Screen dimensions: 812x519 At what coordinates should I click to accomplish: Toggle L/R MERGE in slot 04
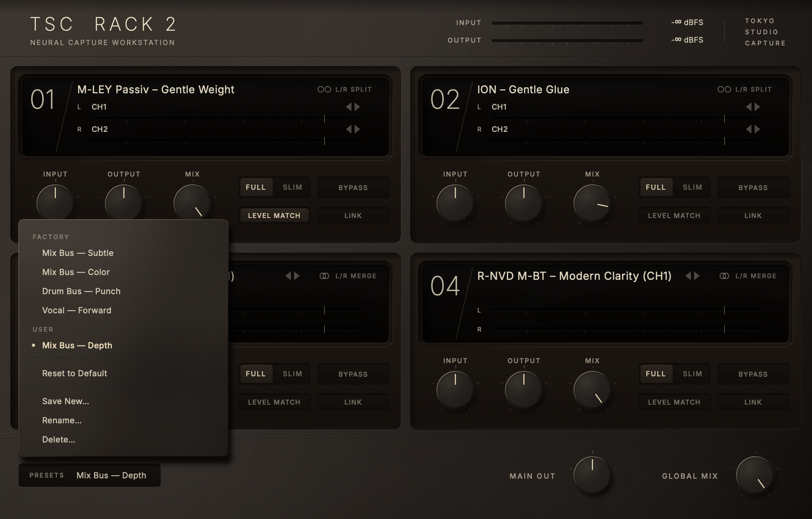pos(748,276)
